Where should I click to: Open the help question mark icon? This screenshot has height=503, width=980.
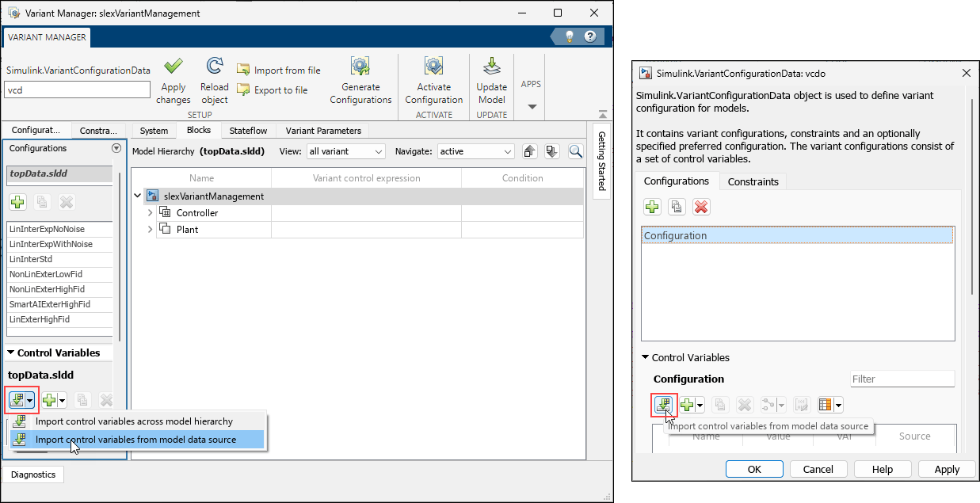point(589,36)
